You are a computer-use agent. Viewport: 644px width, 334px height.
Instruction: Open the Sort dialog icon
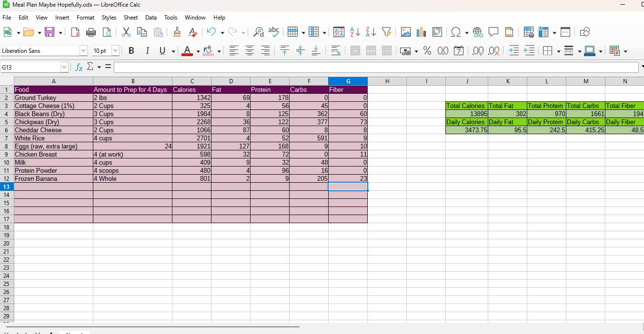point(339,32)
